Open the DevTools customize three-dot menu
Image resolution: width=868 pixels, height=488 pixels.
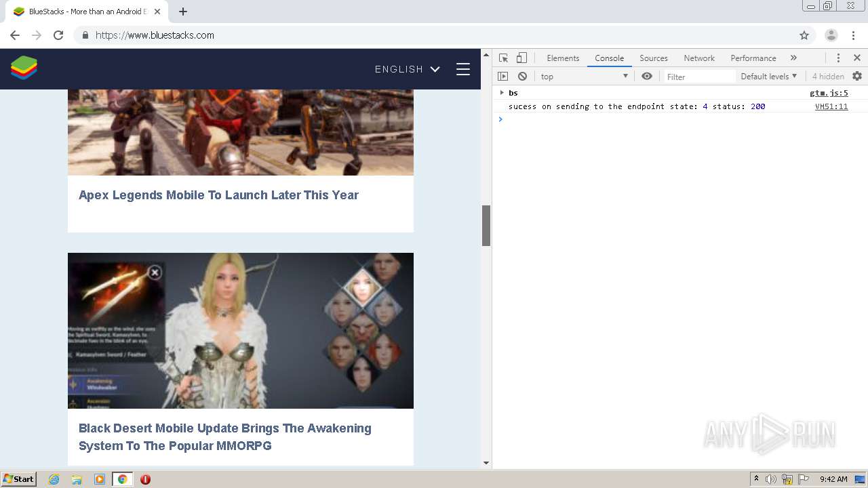838,58
